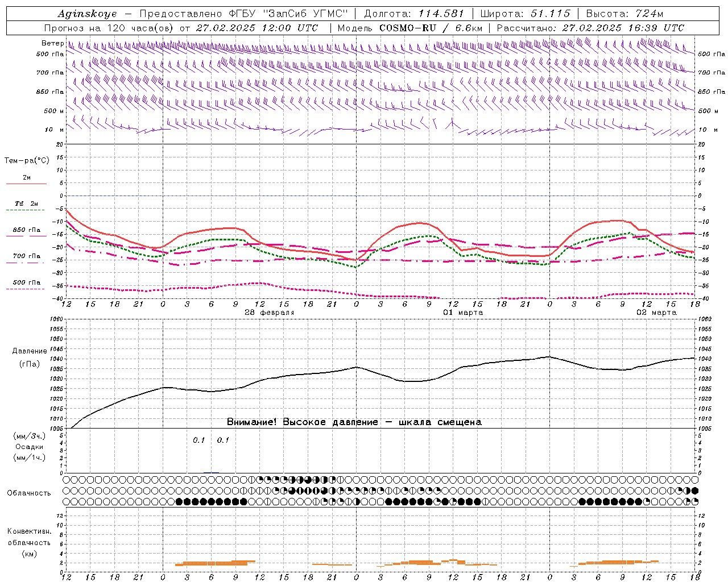Image resolution: width=728 pixels, height=582 pixels.
Task: Click the "Давление" pressure chart label
Action: coord(30,351)
